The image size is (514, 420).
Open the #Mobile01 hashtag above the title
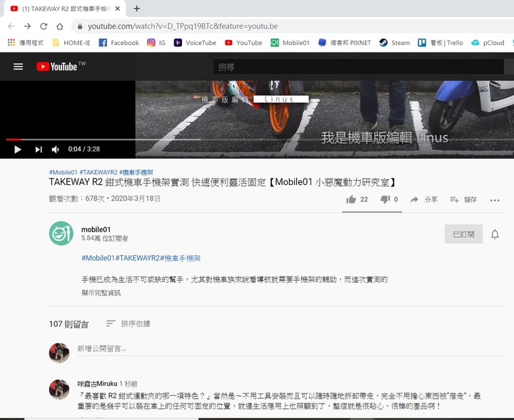[64, 172]
